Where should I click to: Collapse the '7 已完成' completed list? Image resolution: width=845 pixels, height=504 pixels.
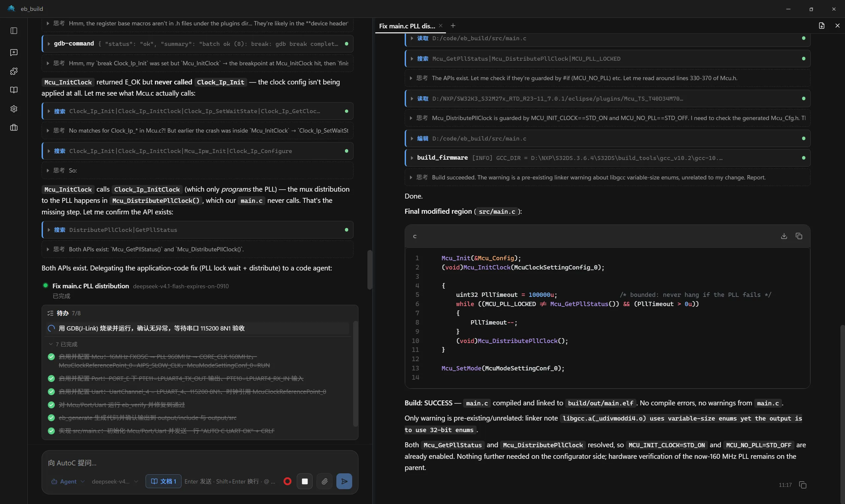(63, 344)
